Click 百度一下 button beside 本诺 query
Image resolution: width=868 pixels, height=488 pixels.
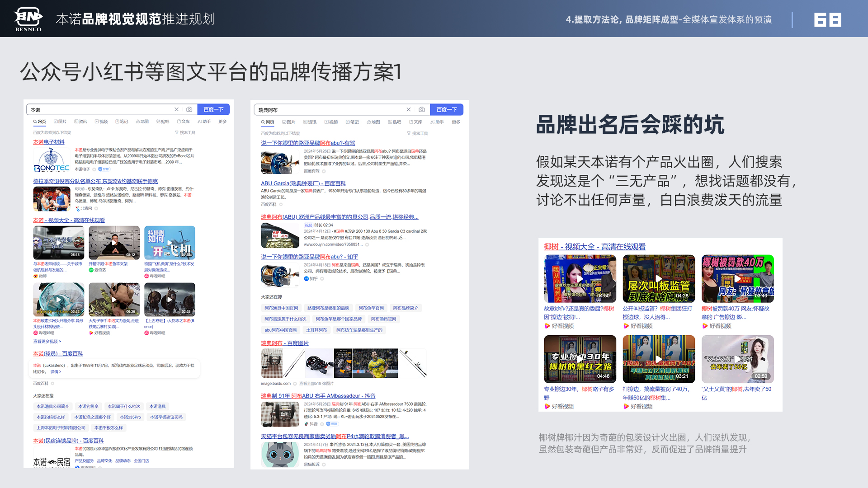tap(213, 109)
